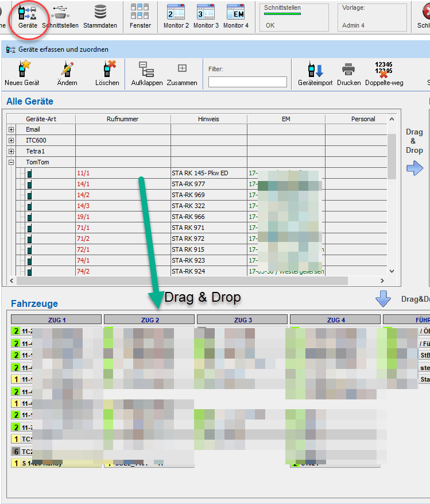
Task: Click the Fenster windows icon
Action: tap(140, 16)
